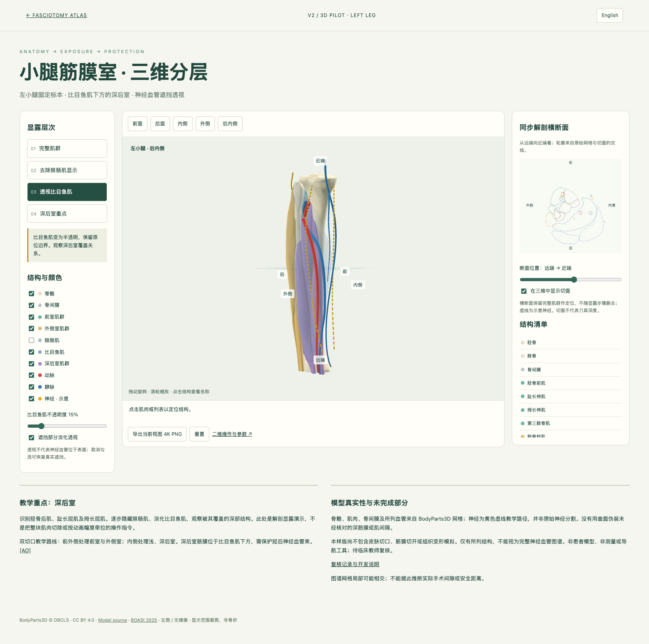649x644 pixels.
Task: Uncheck the 骨间膜 checkbox
Action: (31, 305)
